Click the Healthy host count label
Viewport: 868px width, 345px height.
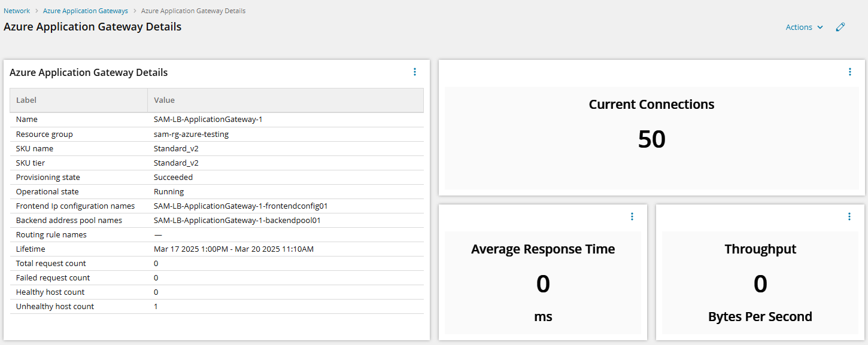(x=50, y=292)
